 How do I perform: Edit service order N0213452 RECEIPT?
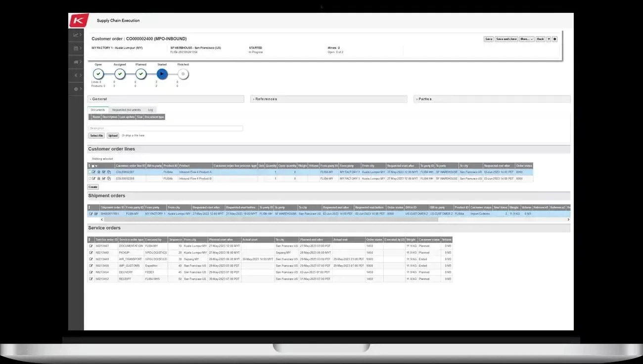click(x=91, y=279)
